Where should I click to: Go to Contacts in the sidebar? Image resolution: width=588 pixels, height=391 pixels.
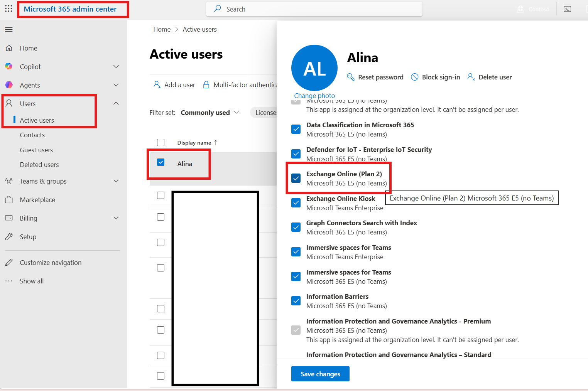pyautogui.click(x=32, y=135)
